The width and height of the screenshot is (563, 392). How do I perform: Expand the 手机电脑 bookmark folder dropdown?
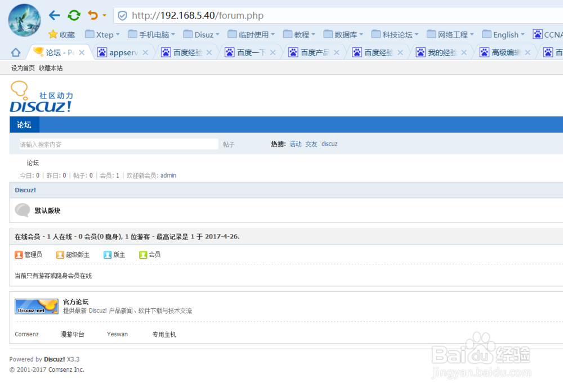pos(173,34)
